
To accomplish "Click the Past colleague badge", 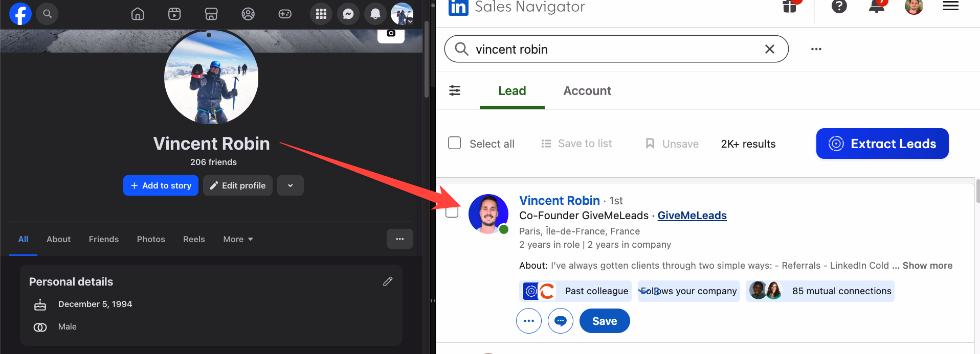I will point(575,291).
